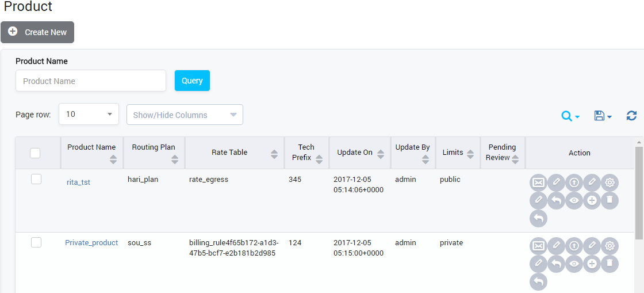The width and height of the screenshot is (644, 293).
Task: Open gear settings for rita_tst product
Action: click(609, 183)
